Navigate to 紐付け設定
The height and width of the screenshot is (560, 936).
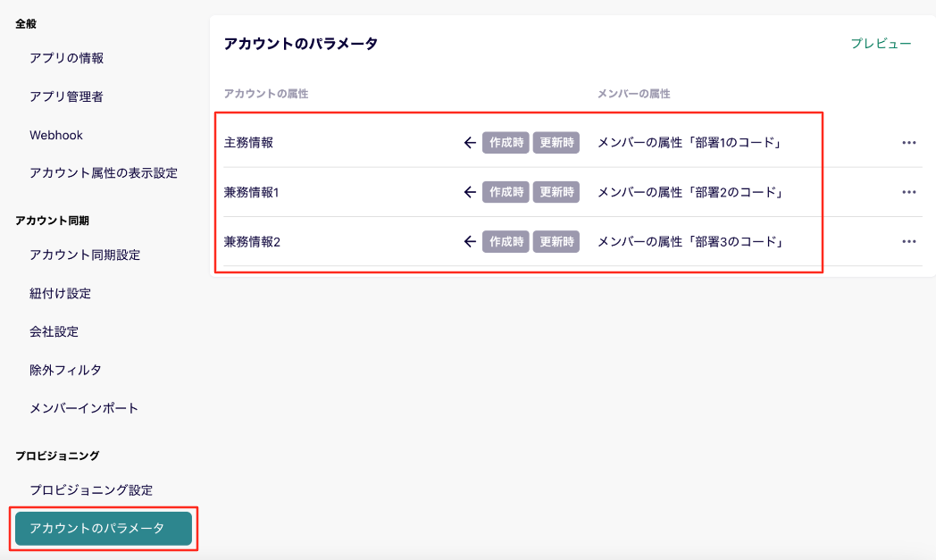60,293
